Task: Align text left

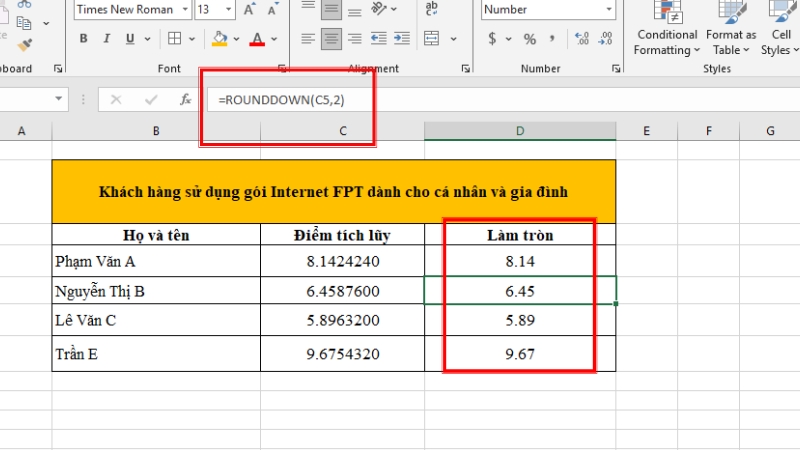Action: click(x=308, y=39)
